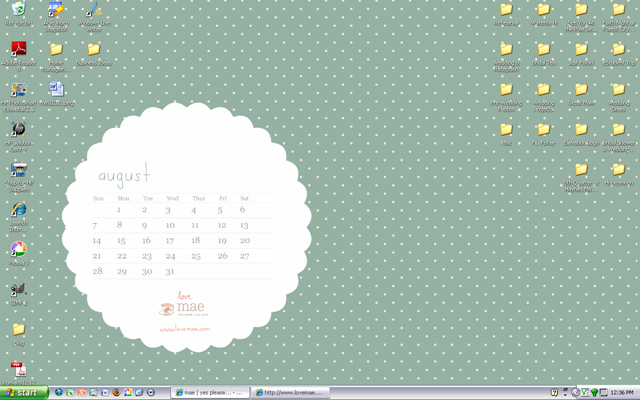
Task: Click the Firefox quick launch icon
Action: tap(116, 392)
